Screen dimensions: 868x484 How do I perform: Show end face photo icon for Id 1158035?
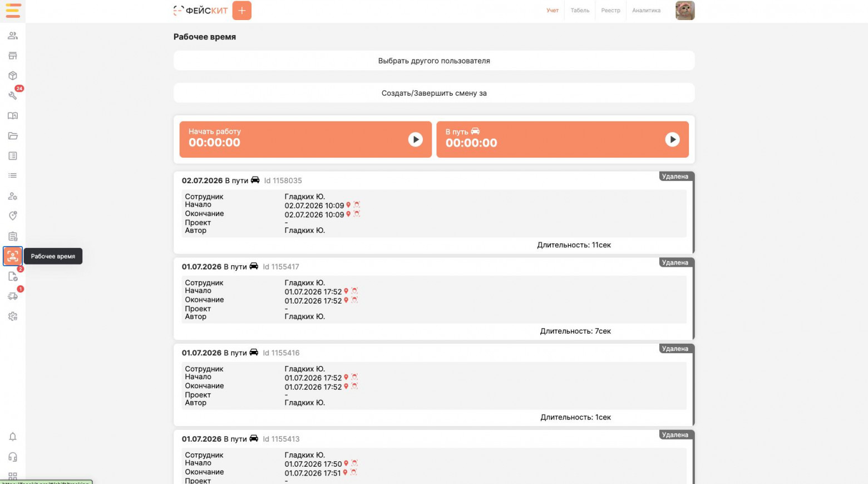357,214
